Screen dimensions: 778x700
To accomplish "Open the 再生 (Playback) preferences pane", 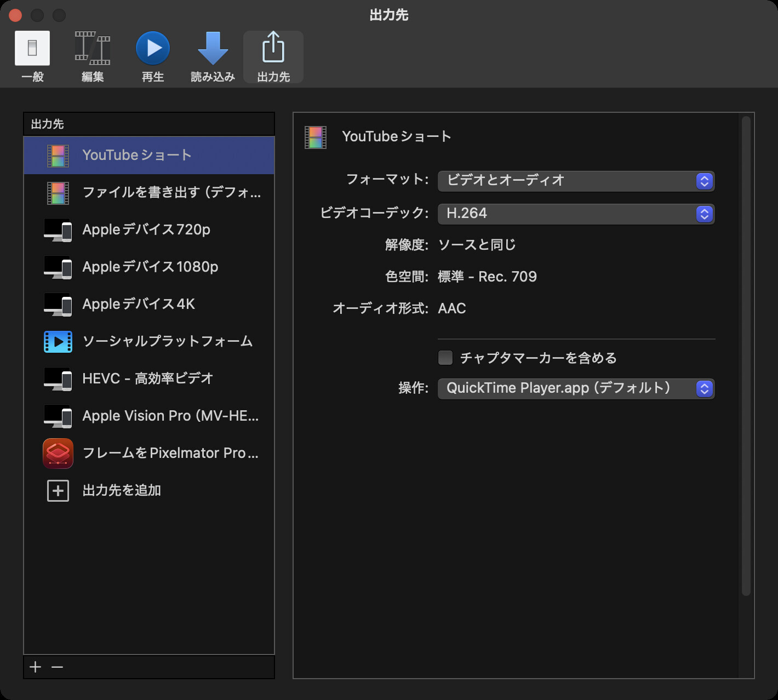I will pyautogui.click(x=153, y=56).
